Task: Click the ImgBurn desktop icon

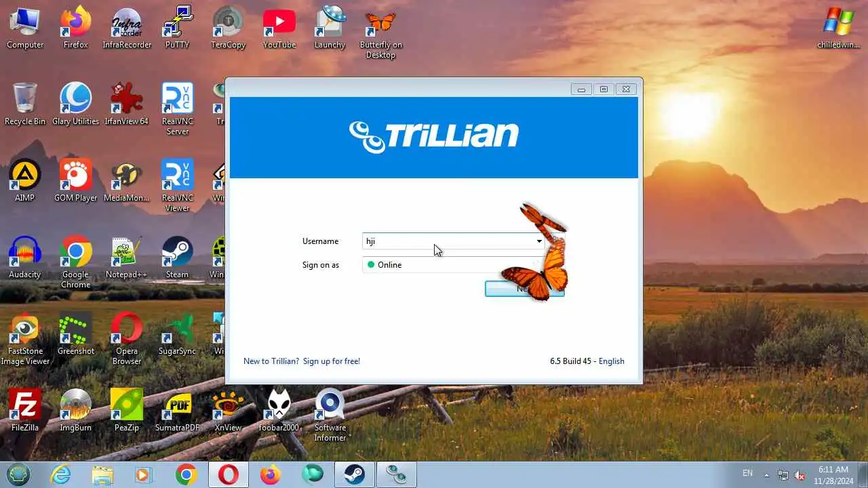Action: tap(76, 411)
